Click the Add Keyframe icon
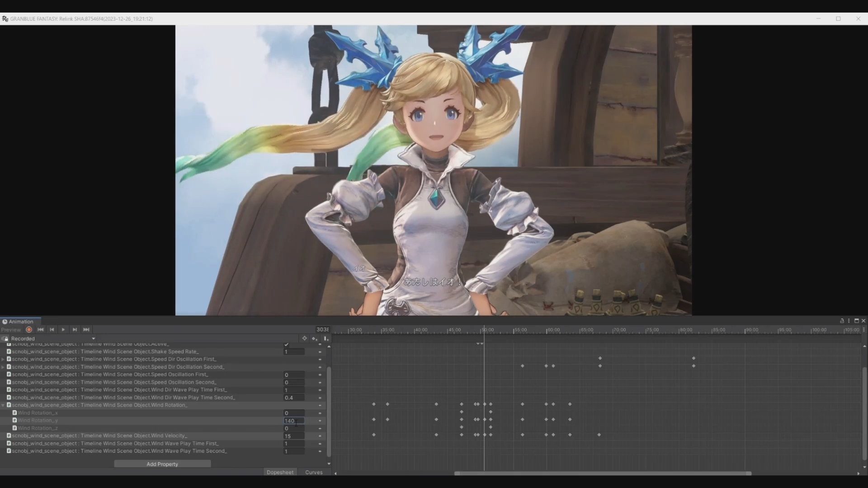 pyautogui.click(x=315, y=338)
